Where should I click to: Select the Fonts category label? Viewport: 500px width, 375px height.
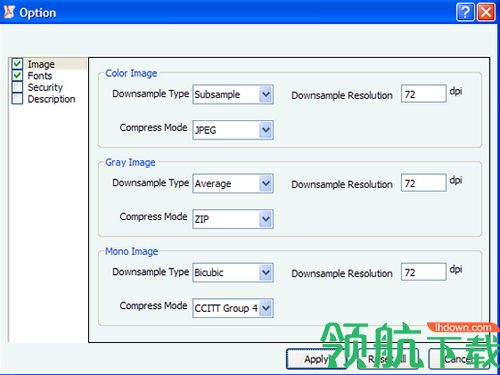40,76
